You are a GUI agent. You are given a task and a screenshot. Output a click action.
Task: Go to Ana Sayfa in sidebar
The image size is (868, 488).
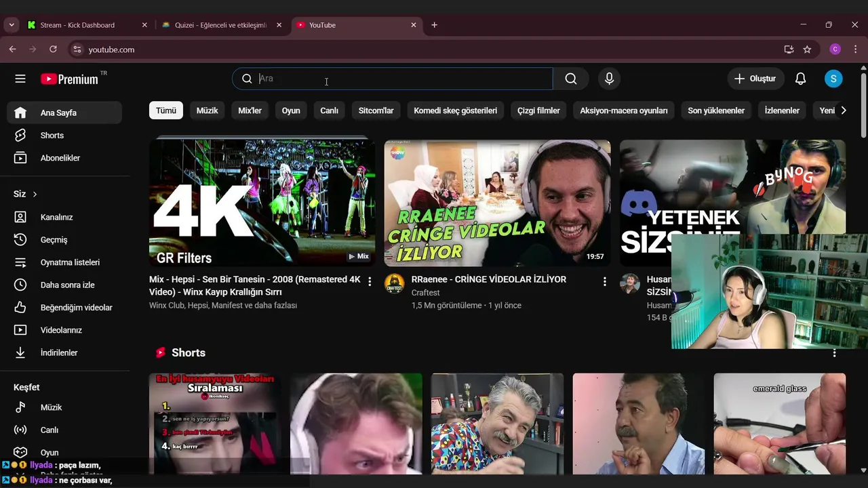point(64,113)
